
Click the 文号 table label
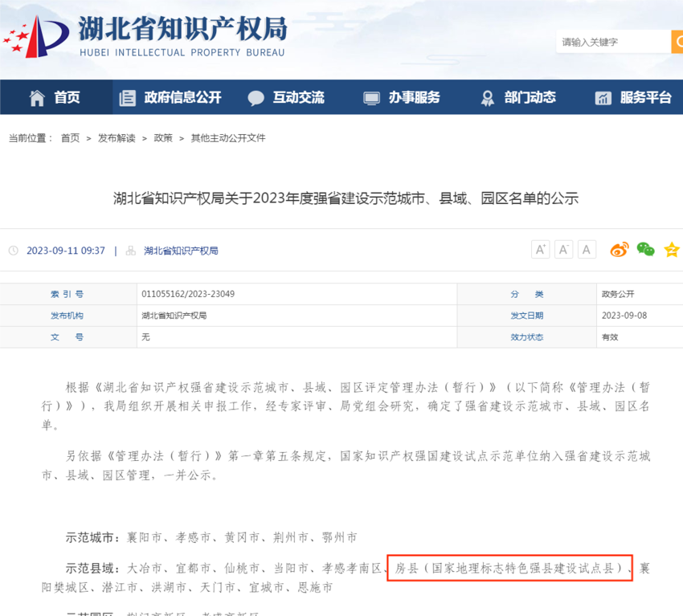[67, 337]
